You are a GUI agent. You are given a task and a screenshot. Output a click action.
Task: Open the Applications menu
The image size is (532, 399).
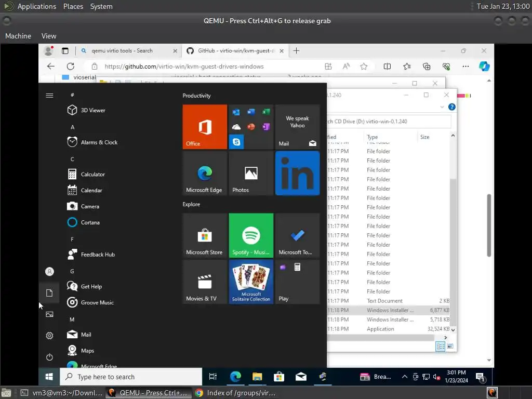[37, 6]
